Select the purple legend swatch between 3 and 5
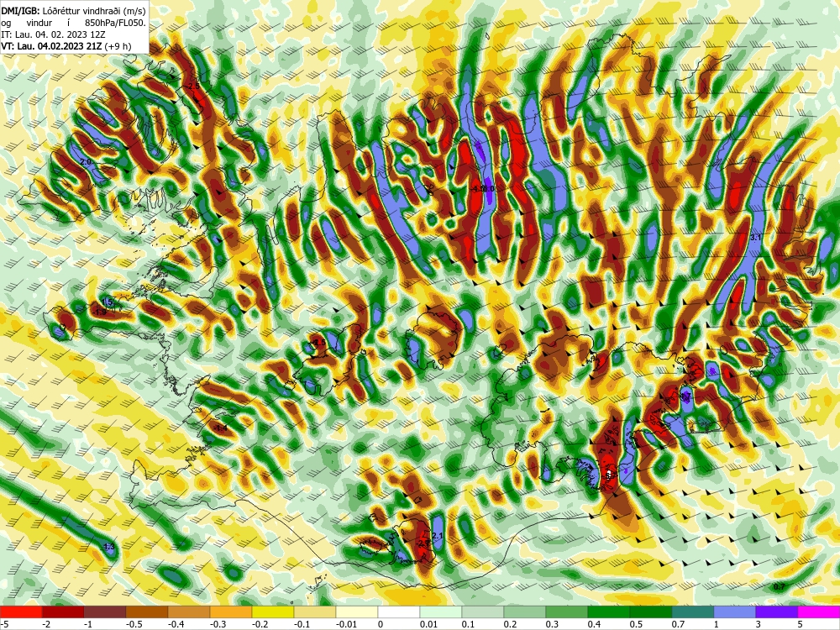Image resolution: width=840 pixels, height=630 pixels. (x=777, y=612)
